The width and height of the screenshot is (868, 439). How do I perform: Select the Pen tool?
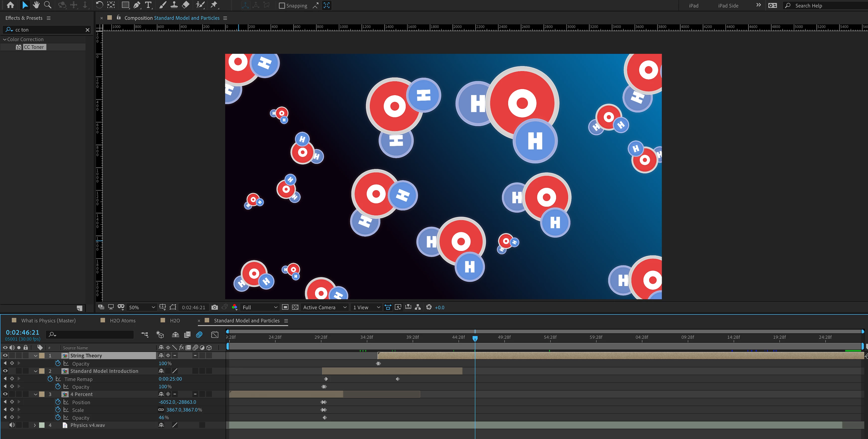137,5
